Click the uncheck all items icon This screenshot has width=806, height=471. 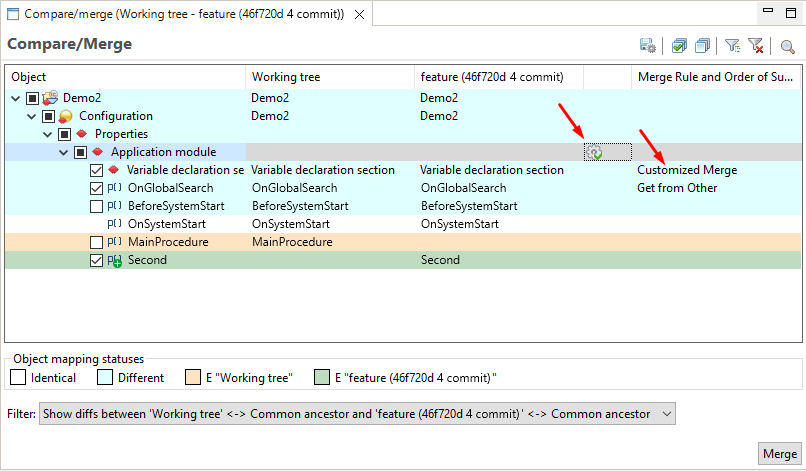pyautogui.click(x=703, y=46)
